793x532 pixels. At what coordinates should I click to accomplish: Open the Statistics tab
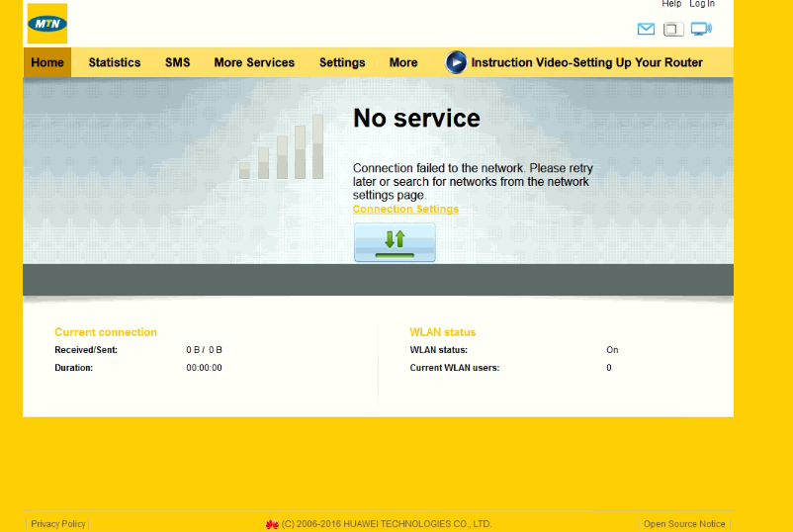[115, 62]
